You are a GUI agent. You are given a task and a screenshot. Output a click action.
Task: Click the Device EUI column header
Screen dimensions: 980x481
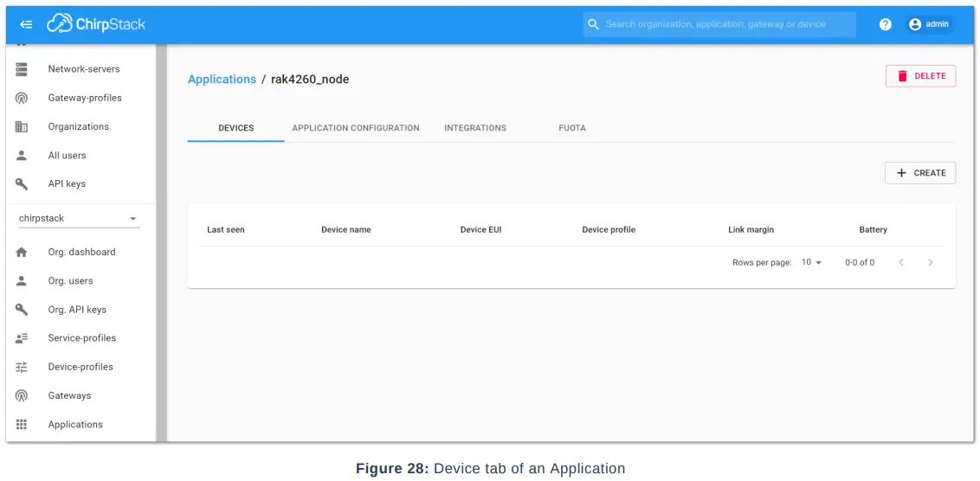pyautogui.click(x=480, y=230)
